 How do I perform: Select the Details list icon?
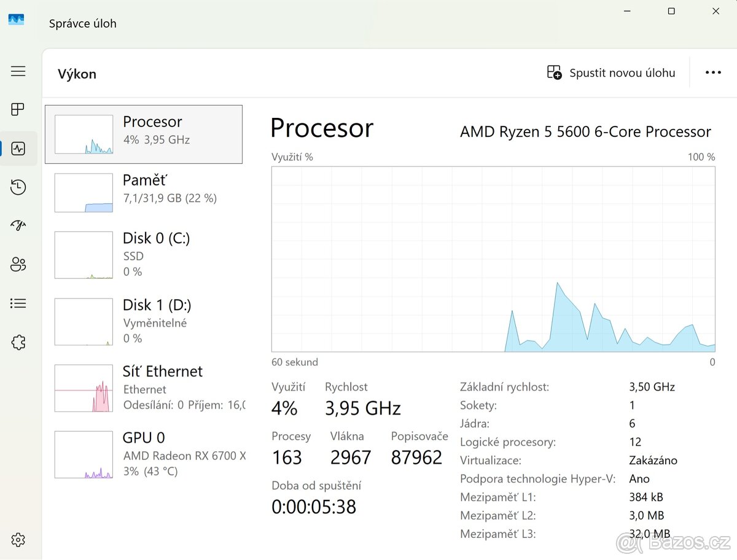(18, 303)
